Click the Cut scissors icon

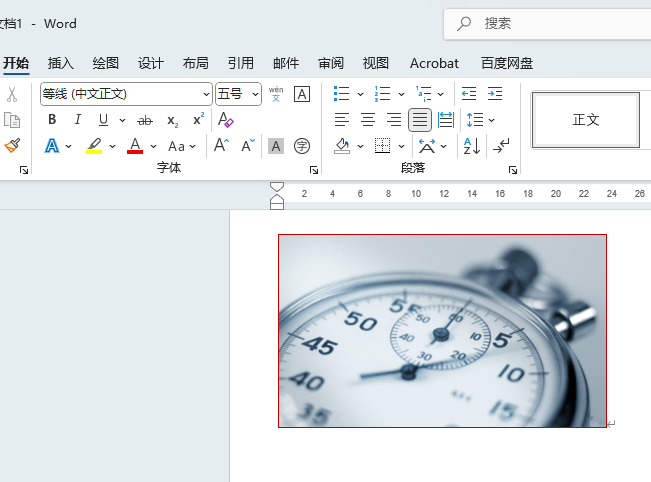tap(12, 94)
